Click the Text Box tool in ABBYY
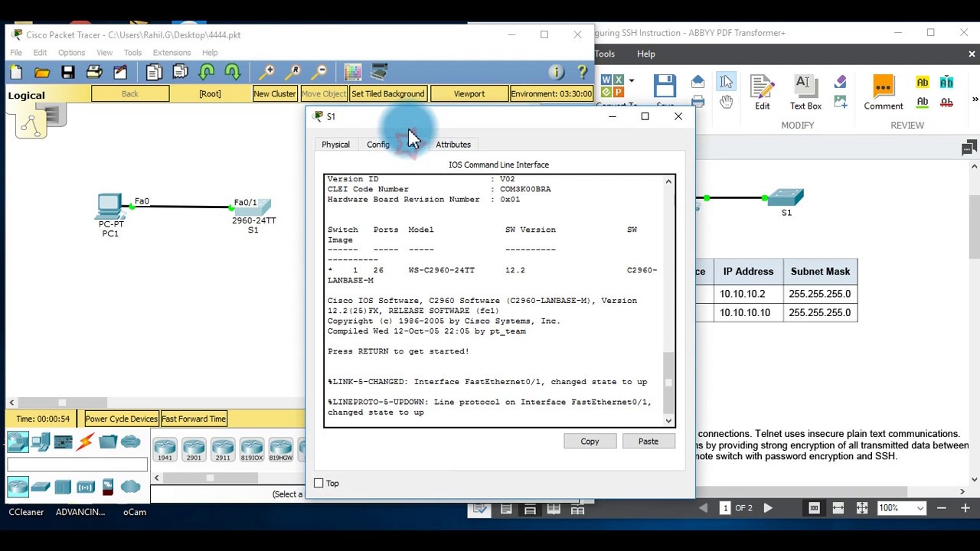Screen dimensions: 980x551 [x=805, y=93]
